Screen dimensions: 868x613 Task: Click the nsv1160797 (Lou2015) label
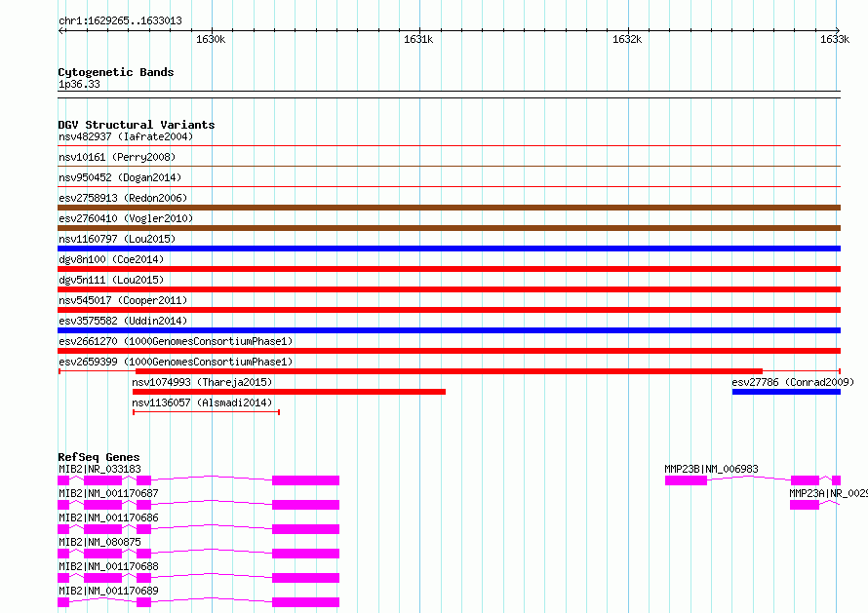coord(117,239)
